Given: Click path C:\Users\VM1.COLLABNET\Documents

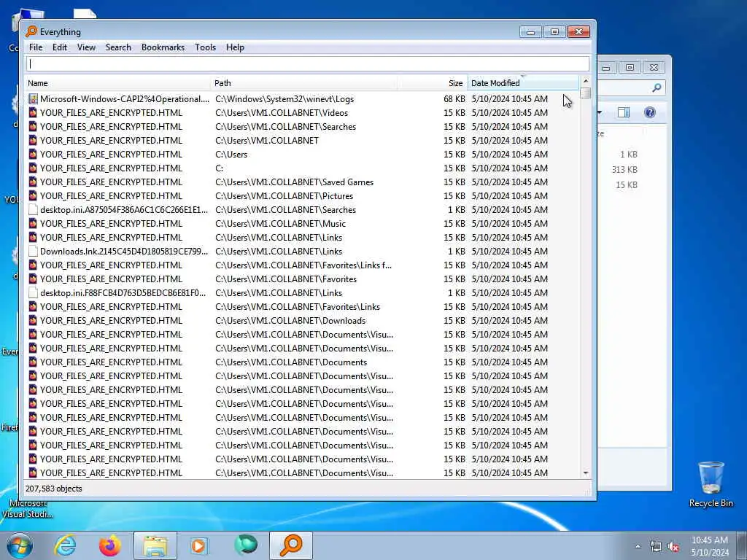Looking at the screenshot, I should point(291,362).
